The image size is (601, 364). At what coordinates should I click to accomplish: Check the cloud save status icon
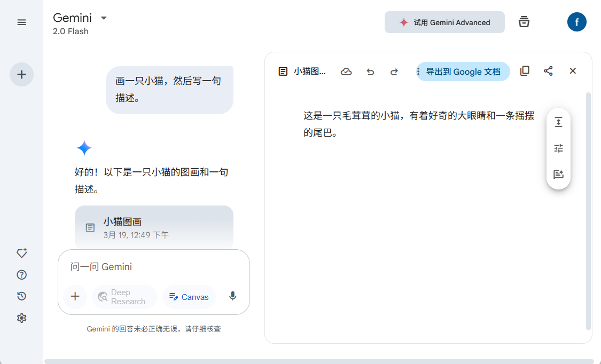pos(346,71)
